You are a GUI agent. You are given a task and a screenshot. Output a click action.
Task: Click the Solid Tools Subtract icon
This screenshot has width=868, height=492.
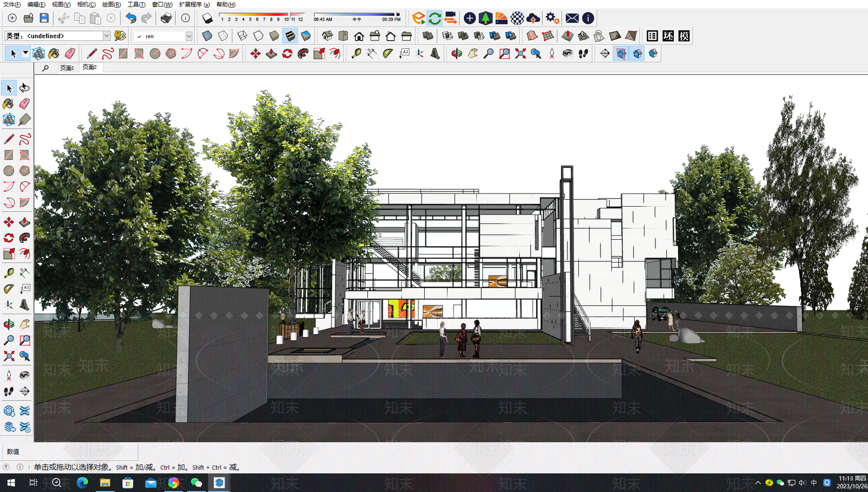tap(479, 36)
